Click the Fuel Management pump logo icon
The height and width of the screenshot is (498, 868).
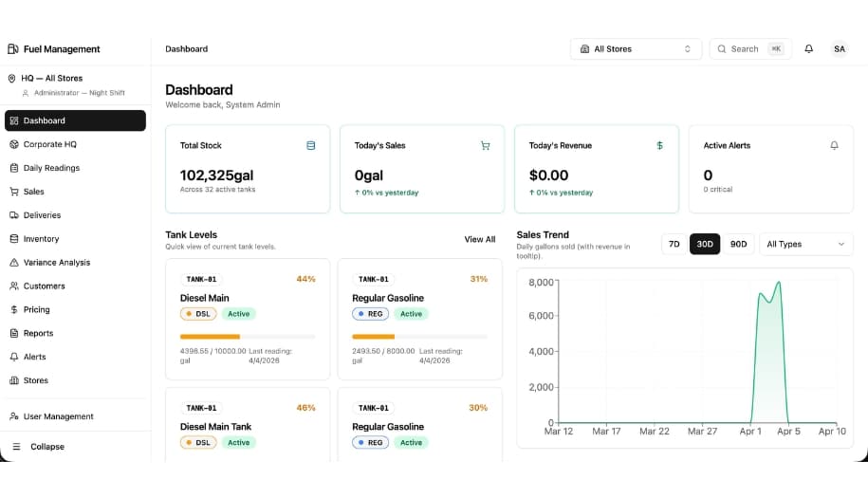pos(12,48)
